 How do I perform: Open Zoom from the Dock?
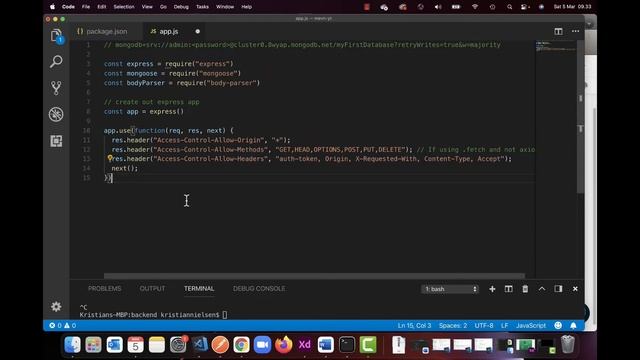coord(262,345)
